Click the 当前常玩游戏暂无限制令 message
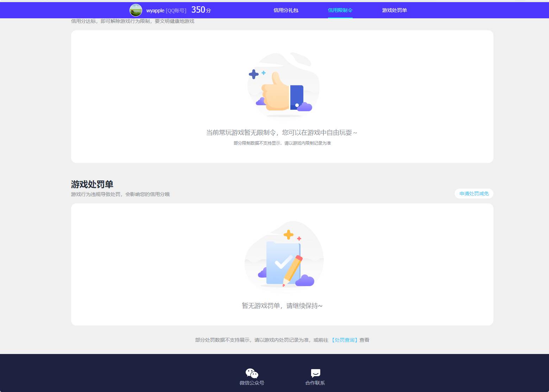 point(282,133)
